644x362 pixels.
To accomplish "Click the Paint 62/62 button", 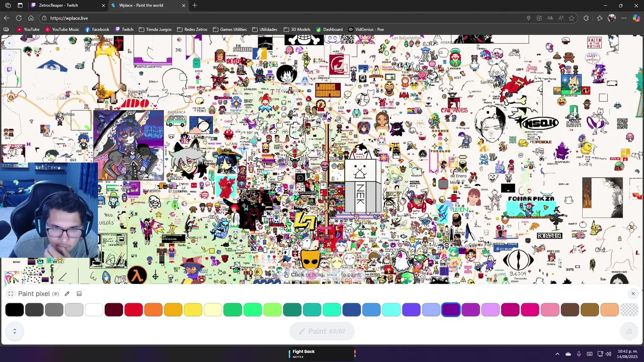I will click(322, 331).
